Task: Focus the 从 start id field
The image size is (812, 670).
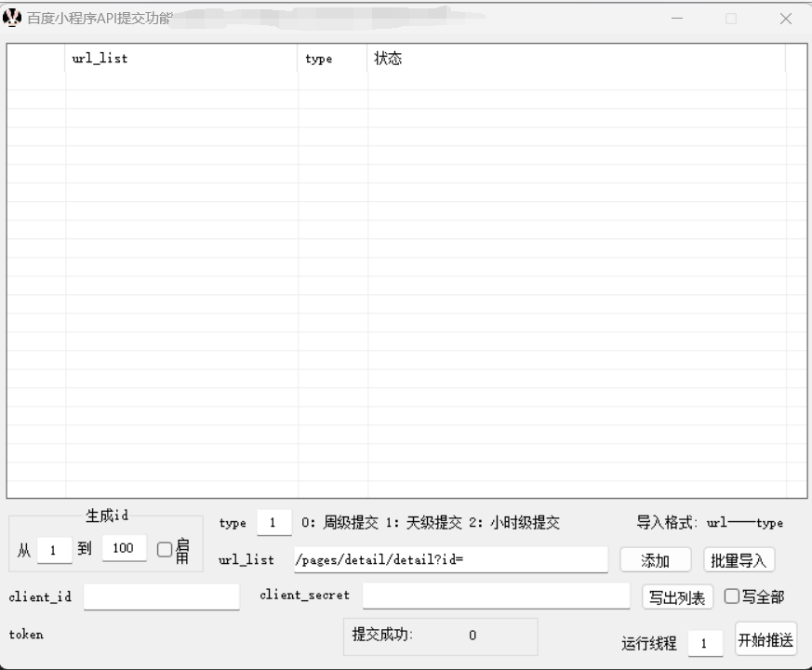Action: 54,550
